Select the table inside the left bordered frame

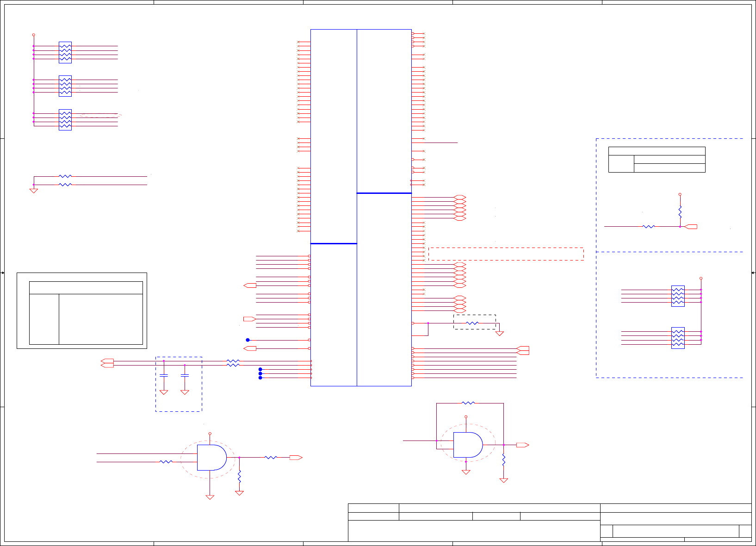coord(86,313)
